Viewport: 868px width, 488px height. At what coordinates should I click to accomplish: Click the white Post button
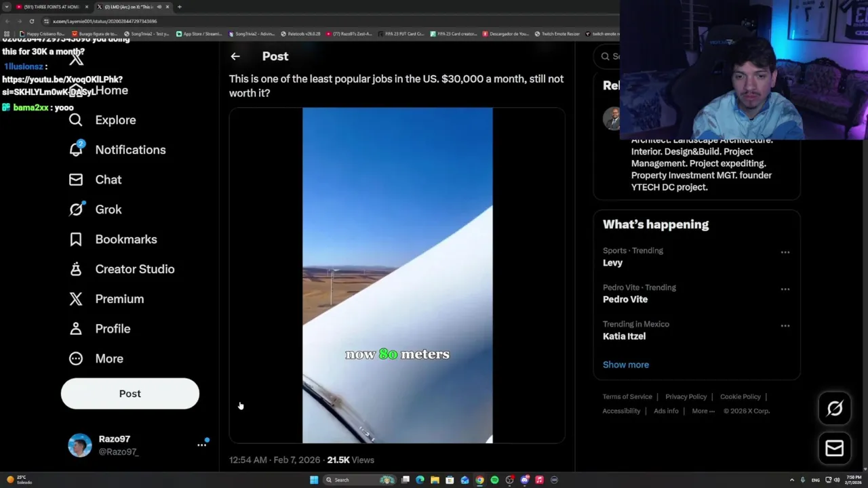[x=130, y=394]
